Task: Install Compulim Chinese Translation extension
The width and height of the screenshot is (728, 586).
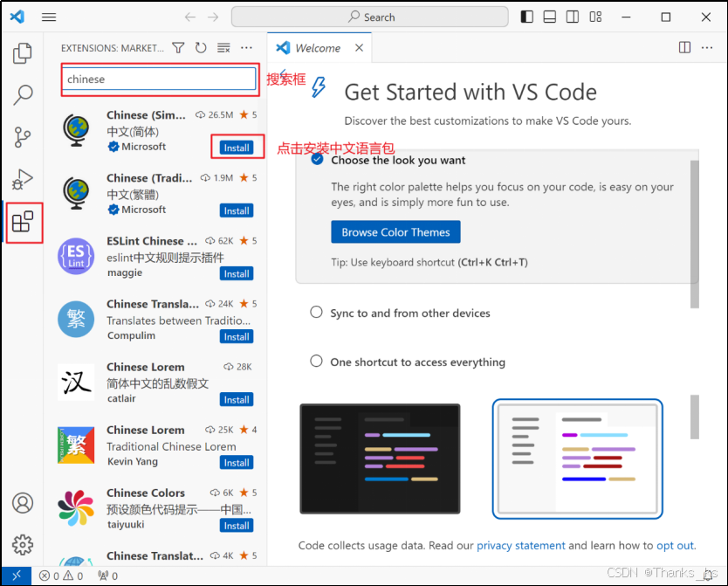Action: click(x=237, y=336)
